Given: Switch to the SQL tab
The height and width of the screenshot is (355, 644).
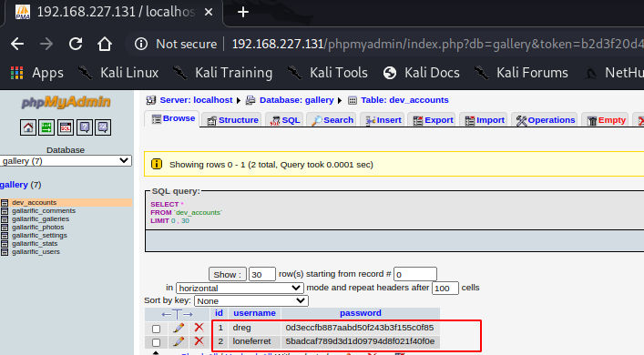Looking at the screenshot, I should [284, 120].
